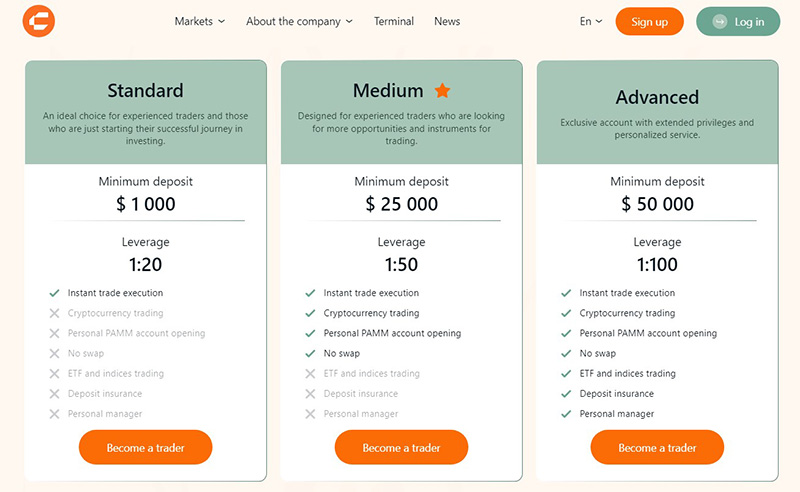Viewport: 800px width, 492px height.
Task: Click Become a trader under Advanced
Action: [x=657, y=447]
